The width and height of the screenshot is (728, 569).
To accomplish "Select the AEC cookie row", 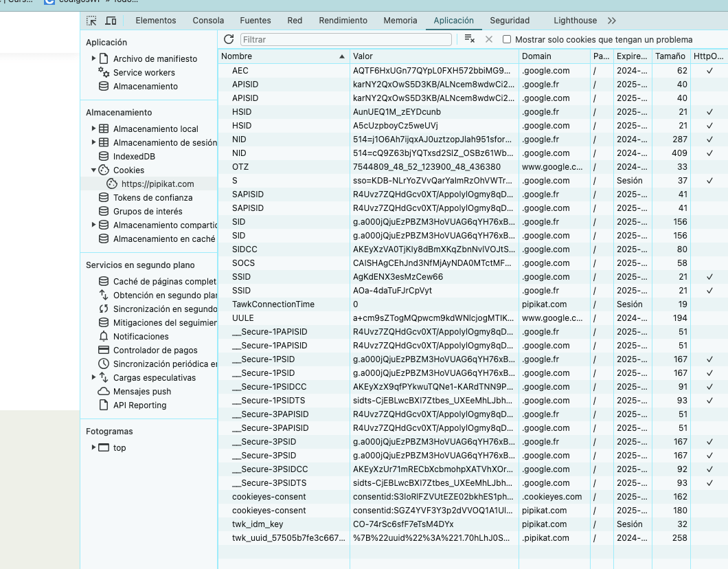I will pyautogui.click(x=473, y=71).
